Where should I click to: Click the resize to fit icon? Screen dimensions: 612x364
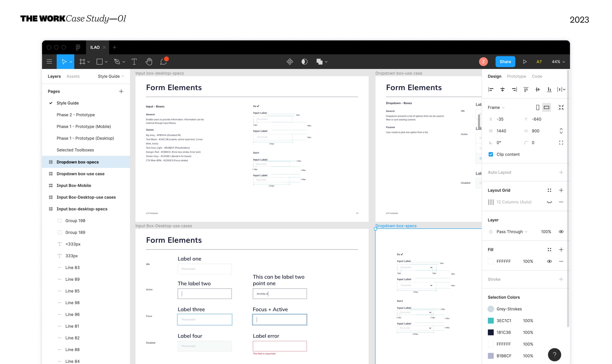[561, 107]
